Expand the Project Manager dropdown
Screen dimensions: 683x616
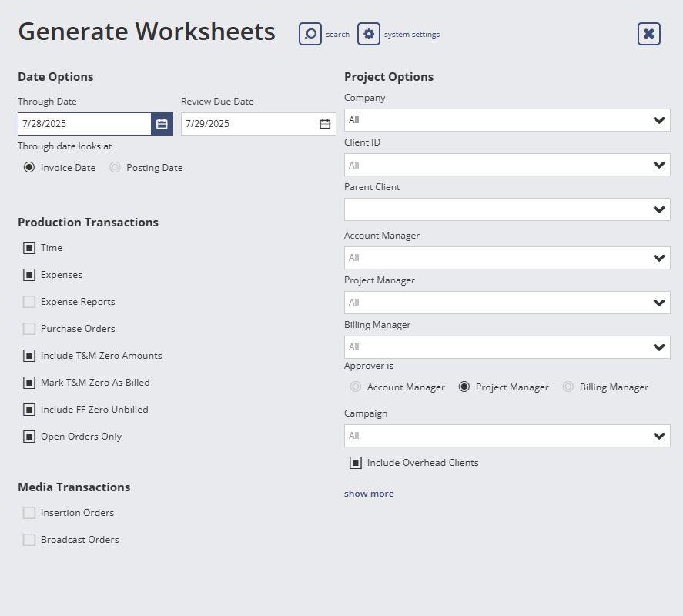(507, 302)
